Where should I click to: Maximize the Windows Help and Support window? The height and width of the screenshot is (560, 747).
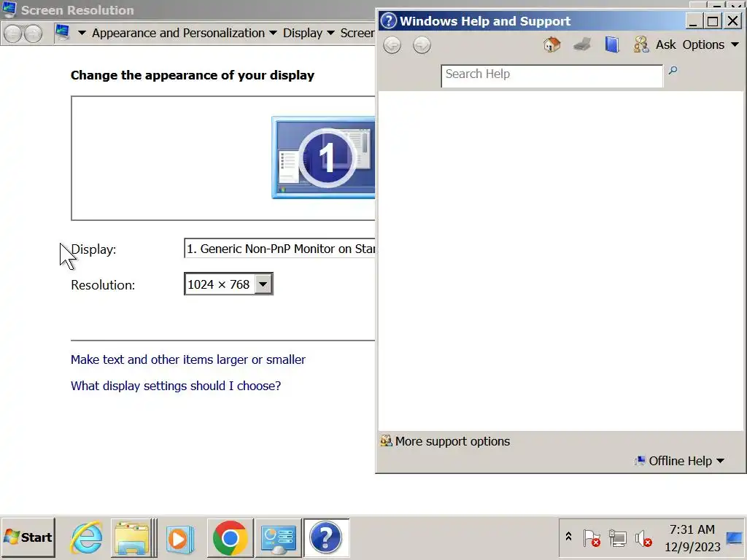point(712,21)
